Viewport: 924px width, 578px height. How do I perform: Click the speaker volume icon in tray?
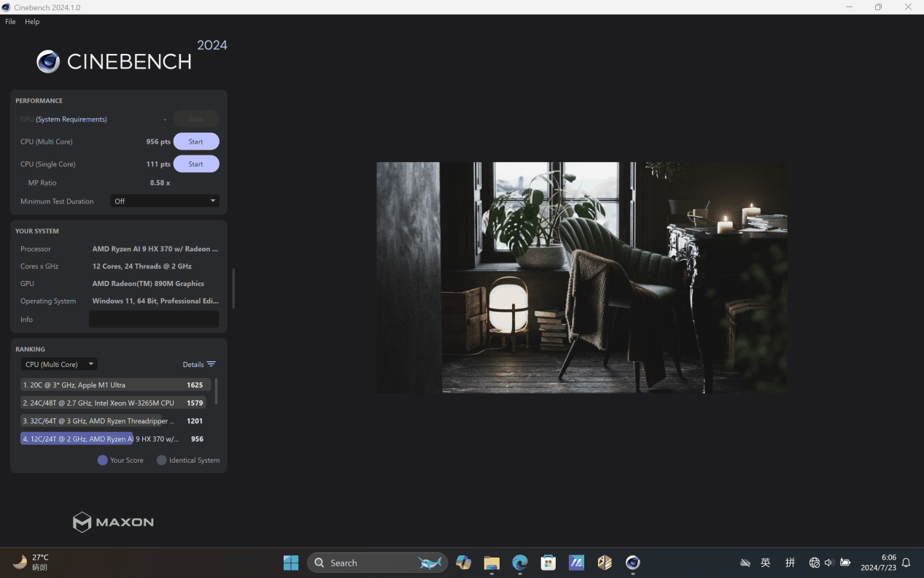coord(829,563)
